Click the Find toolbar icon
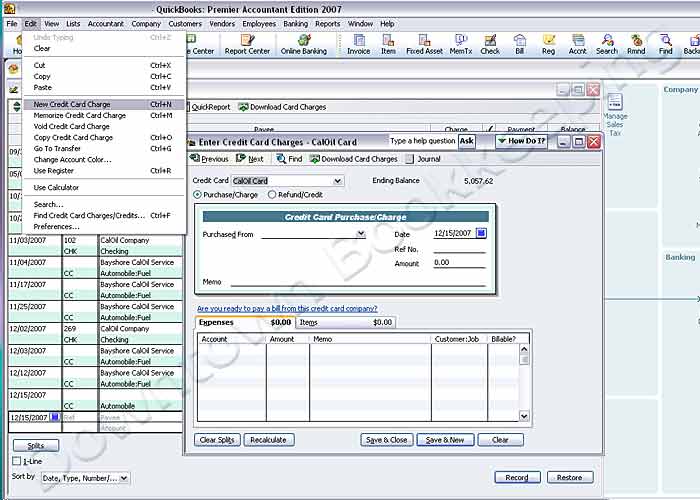 click(x=665, y=44)
